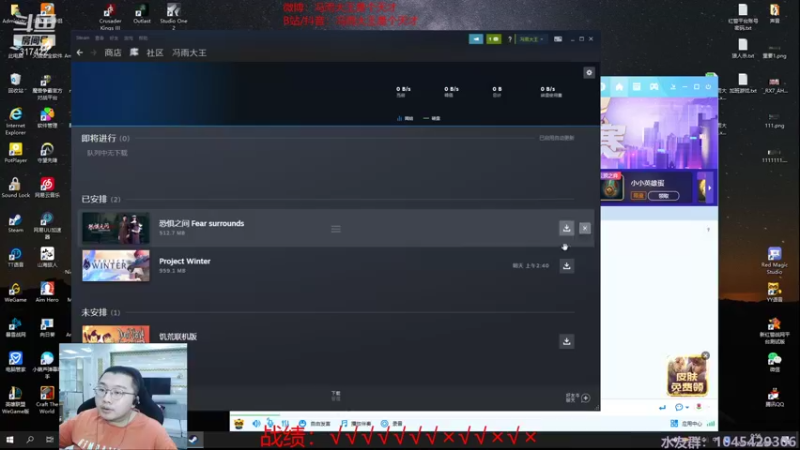Open PotPlayer desktop shortcut
Screen dimensions: 800x450
pyautogui.click(x=15, y=153)
